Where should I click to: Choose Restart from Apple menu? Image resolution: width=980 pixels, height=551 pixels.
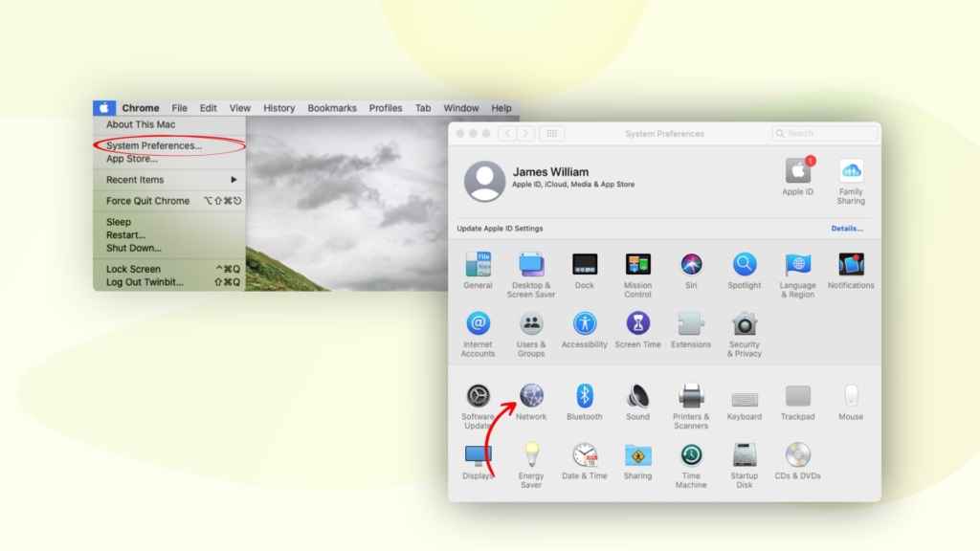[169, 235]
